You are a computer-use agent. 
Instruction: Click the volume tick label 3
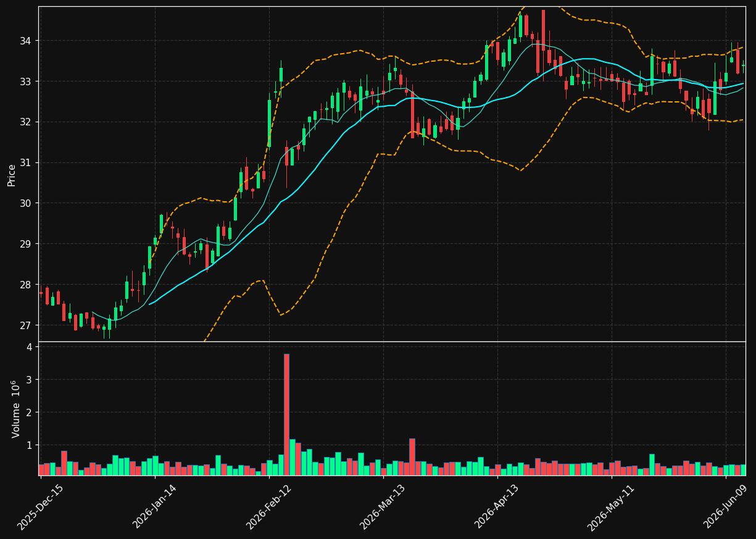pyautogui.click(x=30, y=380)
